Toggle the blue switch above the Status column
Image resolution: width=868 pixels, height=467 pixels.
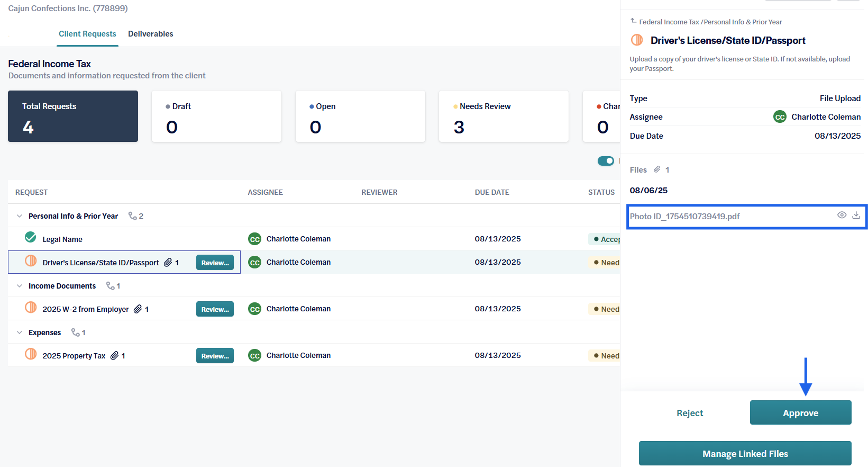pyautogui.click(x=606, y=161)
